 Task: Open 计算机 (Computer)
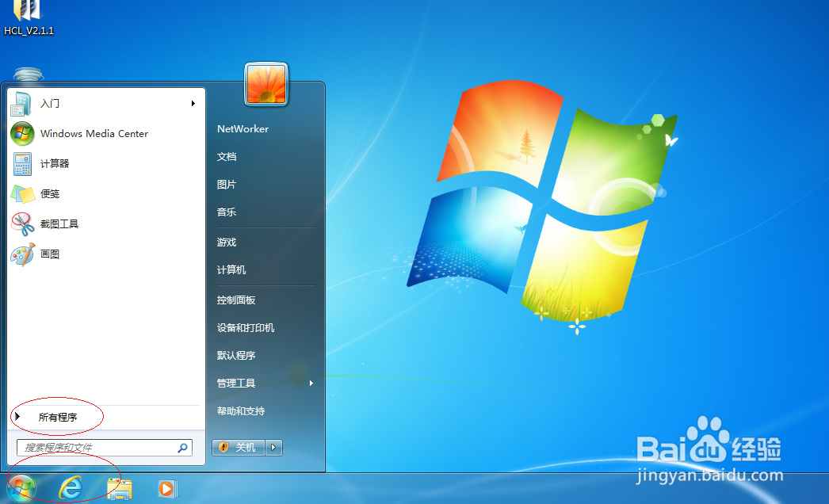231,269
